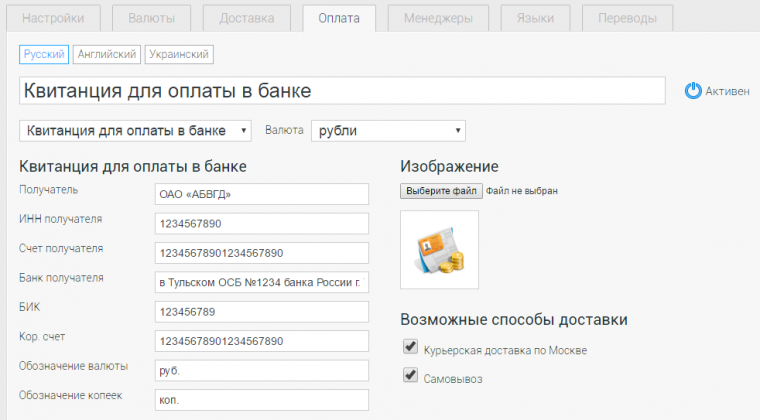Select the Английский language button

tap(106, 55)
